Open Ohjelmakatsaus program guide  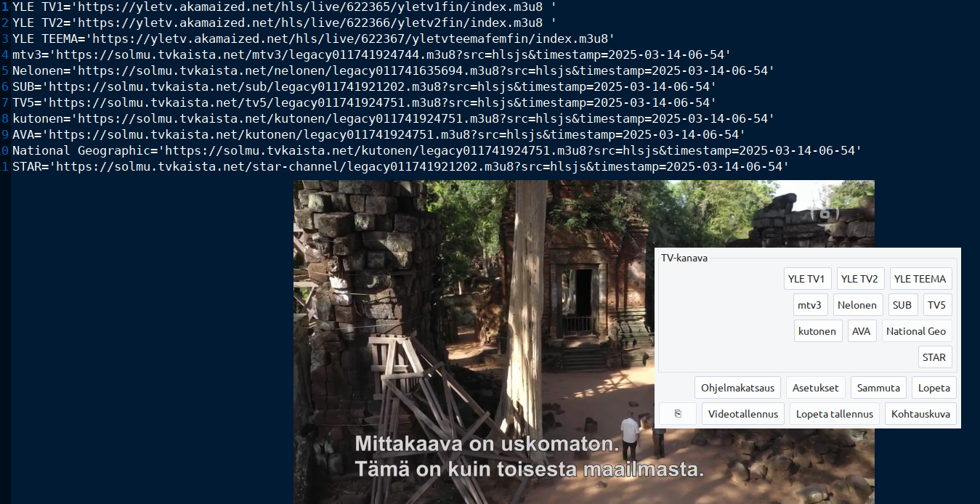738,388
